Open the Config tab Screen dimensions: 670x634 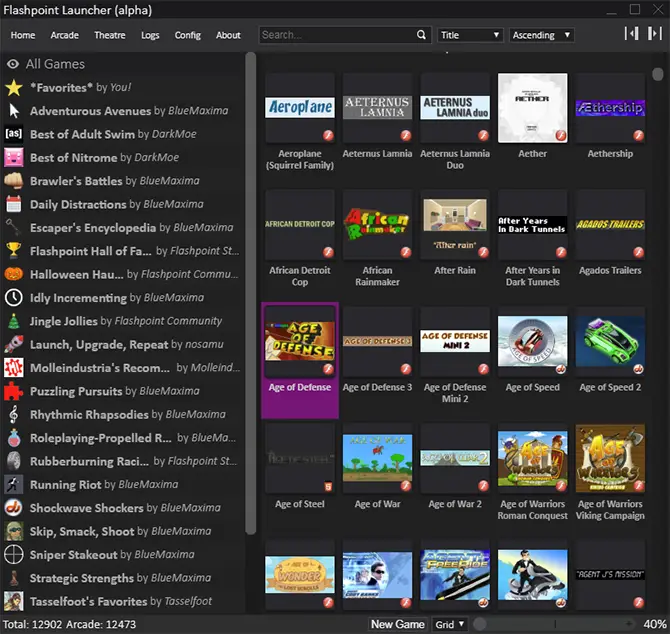(x=188, y=35)
